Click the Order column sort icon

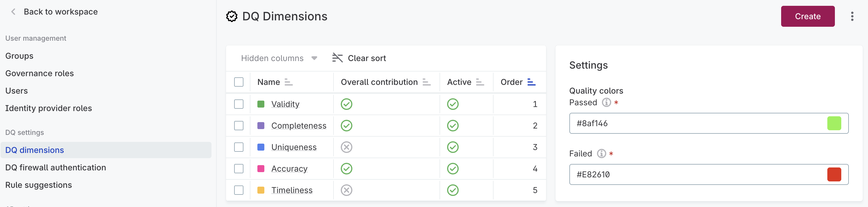point(531,82)
